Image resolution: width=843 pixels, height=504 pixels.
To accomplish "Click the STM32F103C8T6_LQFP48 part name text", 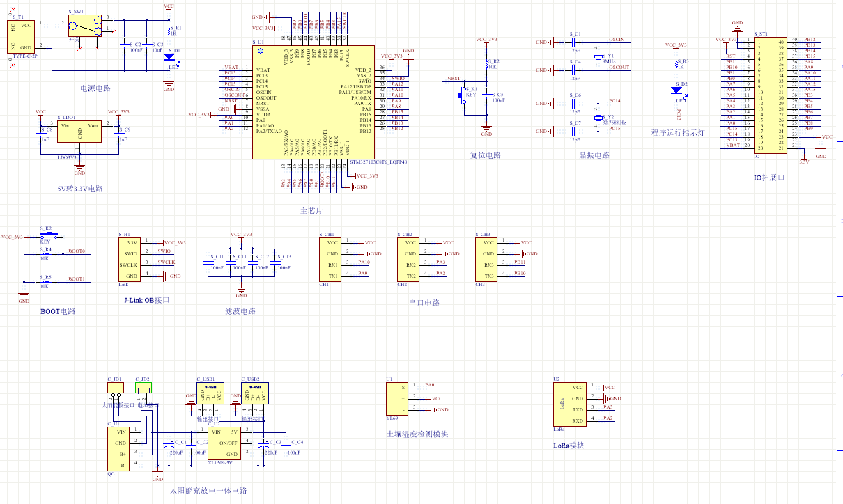I will 378,161.
